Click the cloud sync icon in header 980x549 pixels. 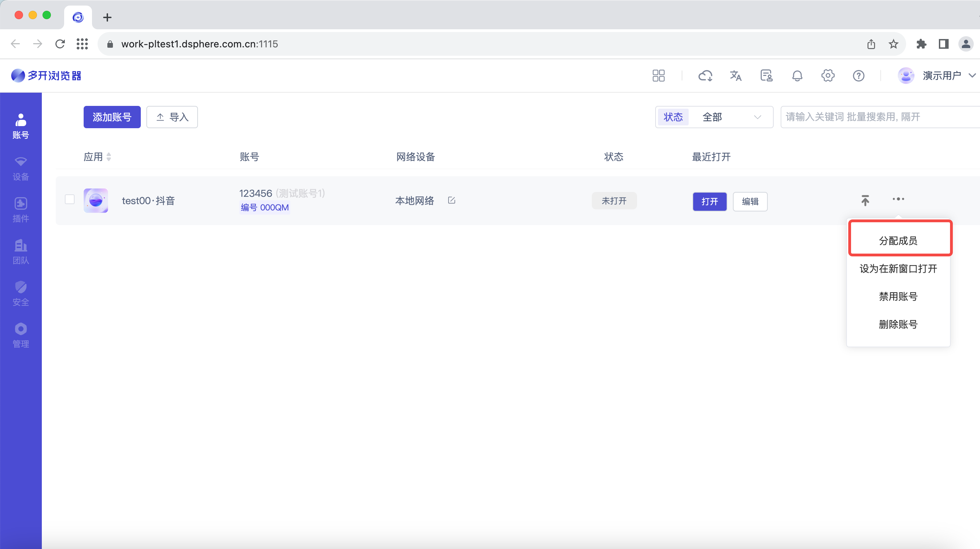[705, 76]
